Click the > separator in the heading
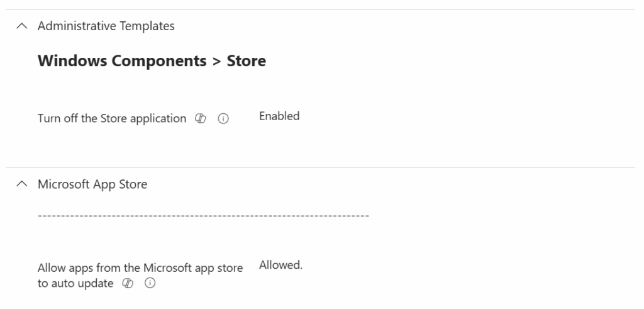 pyautogui.click(x=216, y=61)
